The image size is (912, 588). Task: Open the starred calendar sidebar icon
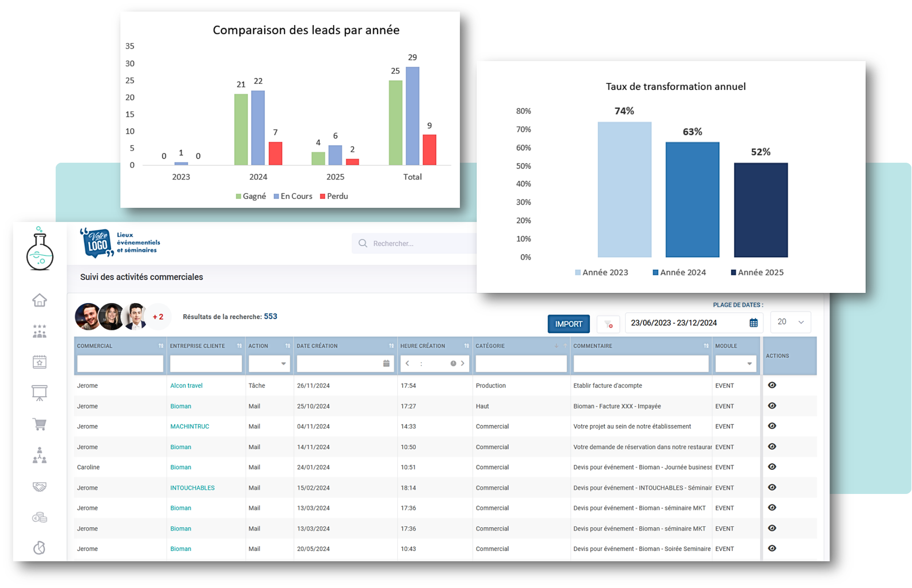click(x=40, y=362)
